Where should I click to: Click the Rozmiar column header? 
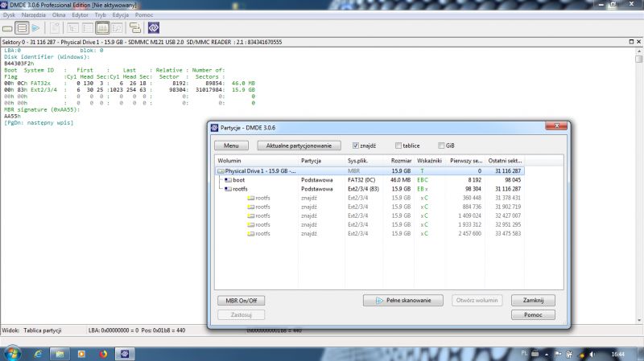pyautogui.click(x=400, y=161)
